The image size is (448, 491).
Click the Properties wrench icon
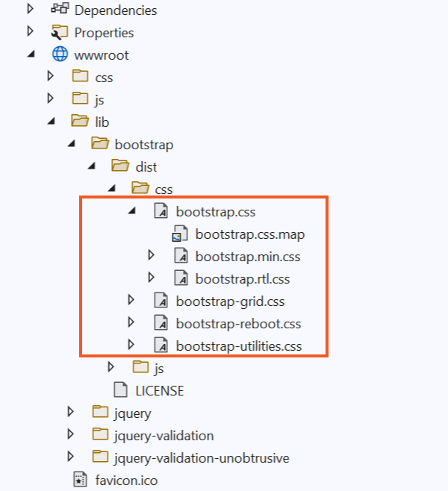pos(60,32)
